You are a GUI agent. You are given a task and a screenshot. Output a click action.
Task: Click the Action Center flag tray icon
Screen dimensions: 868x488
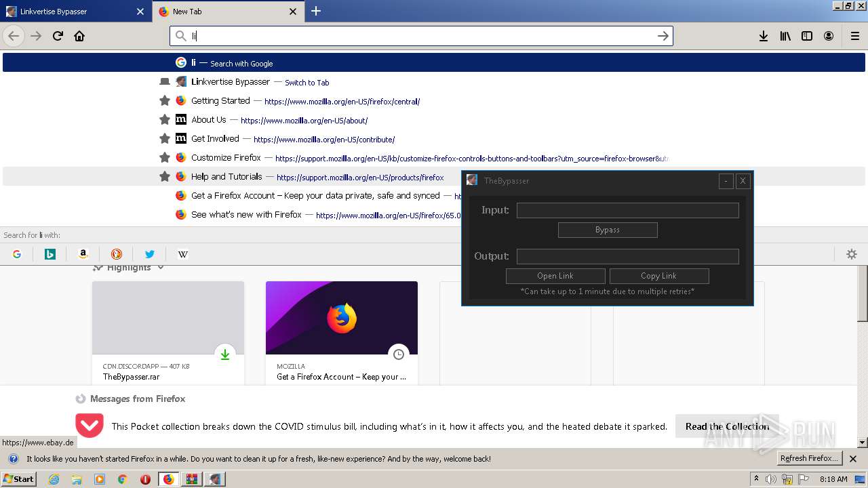pos(804,479)
